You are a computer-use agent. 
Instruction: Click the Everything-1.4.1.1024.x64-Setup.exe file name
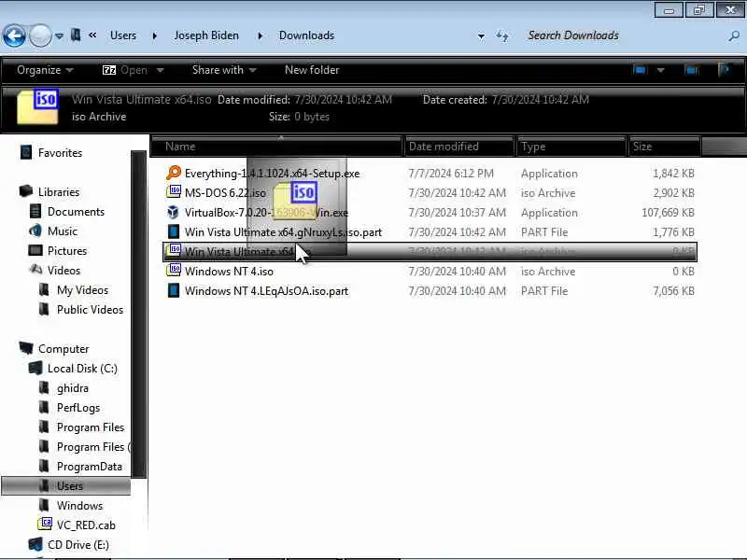pyautogui.click(x=272, y=174)
